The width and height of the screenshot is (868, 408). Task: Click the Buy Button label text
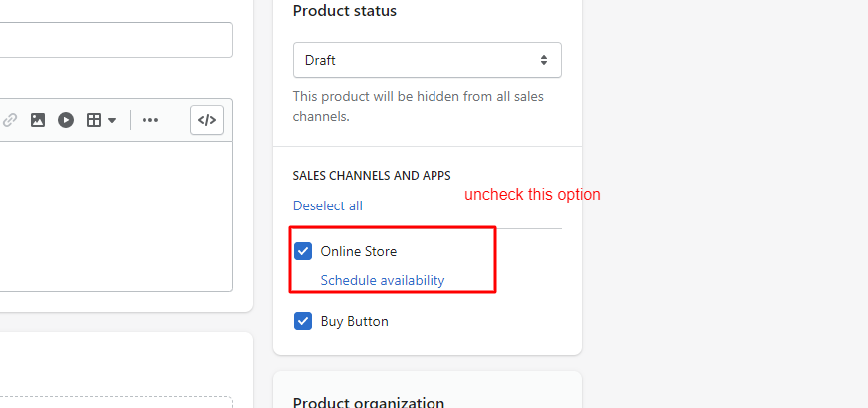tap(354, 321)
